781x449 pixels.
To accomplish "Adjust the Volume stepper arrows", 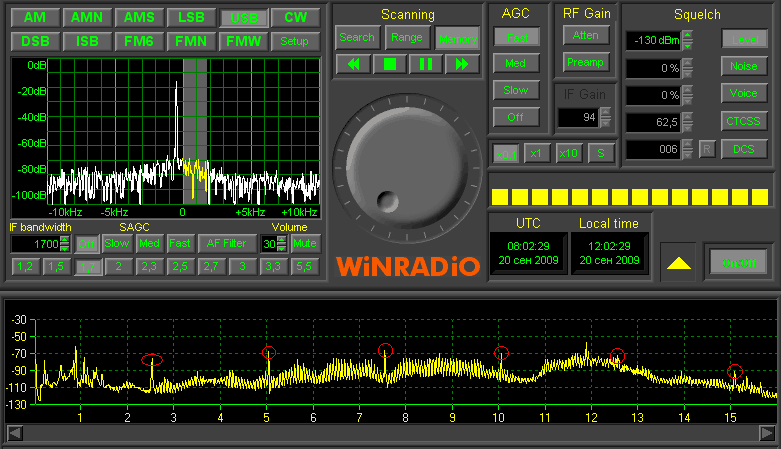I will [282, 243].
